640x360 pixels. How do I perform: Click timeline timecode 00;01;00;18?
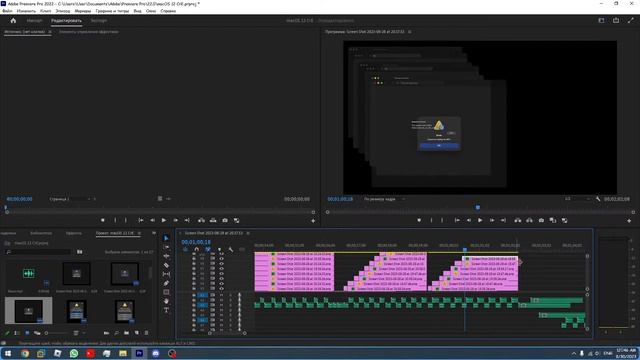196,242
